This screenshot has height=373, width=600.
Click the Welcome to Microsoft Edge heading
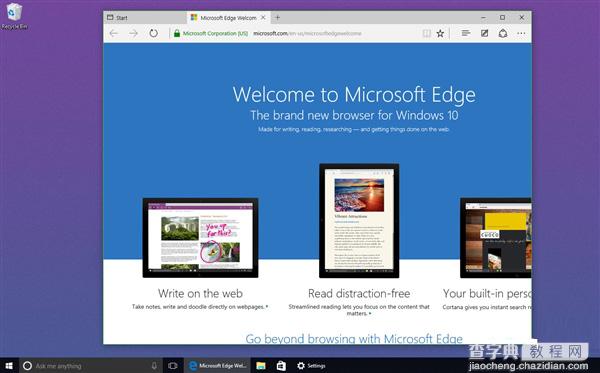coord(354,94)
